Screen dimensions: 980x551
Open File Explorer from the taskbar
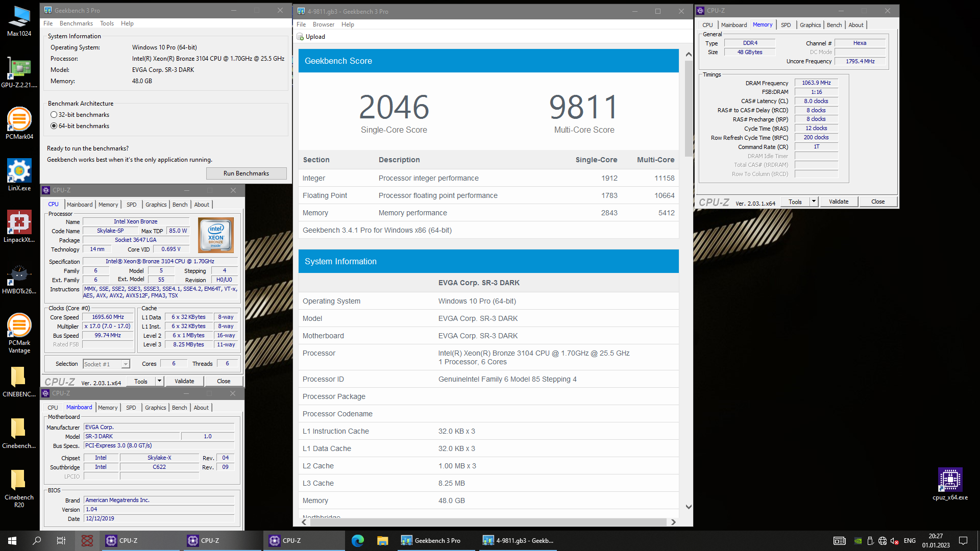coord(382,541)
